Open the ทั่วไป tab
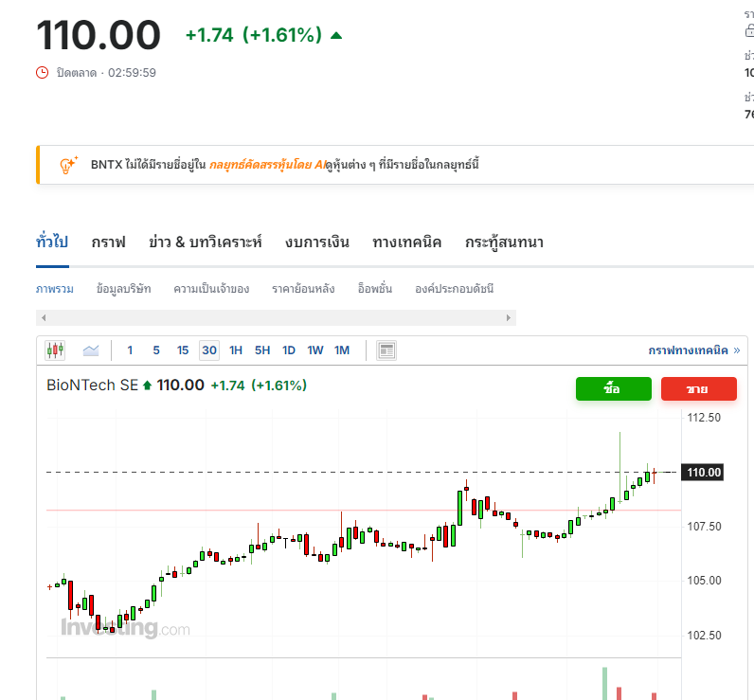This screenshot has width=754, height=700. 52,242
